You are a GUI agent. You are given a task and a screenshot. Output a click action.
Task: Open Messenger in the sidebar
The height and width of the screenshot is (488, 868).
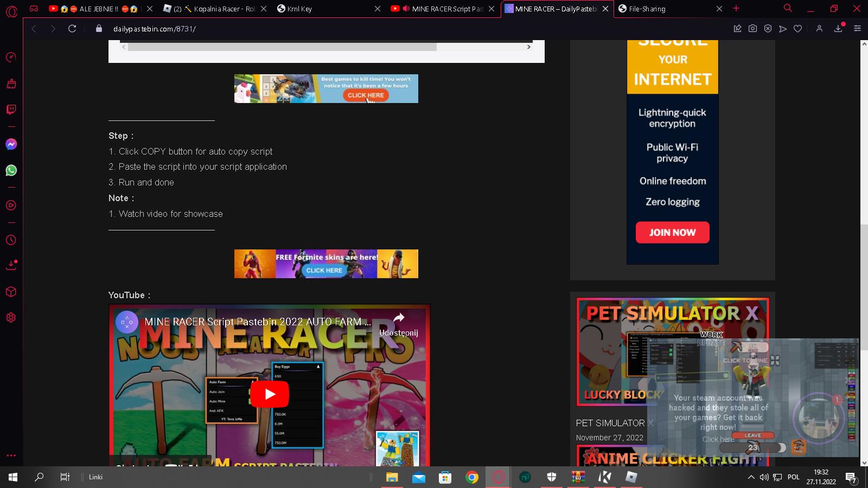click(11, 144)
